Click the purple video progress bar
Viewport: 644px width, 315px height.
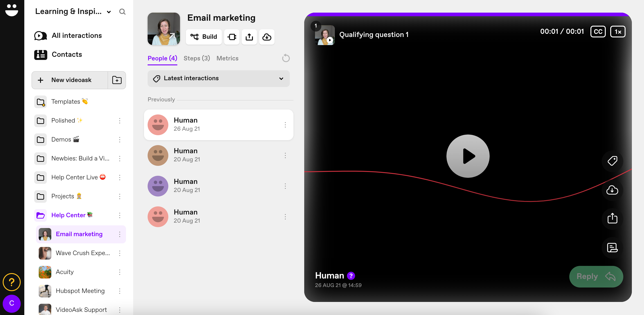[x=468, y=14]
